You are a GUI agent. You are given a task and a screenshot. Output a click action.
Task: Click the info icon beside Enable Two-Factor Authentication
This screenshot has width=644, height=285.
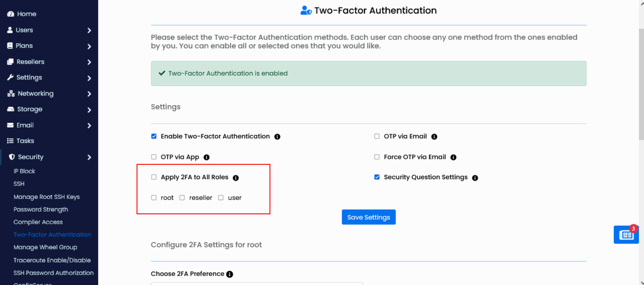click(x=277, y=136)
